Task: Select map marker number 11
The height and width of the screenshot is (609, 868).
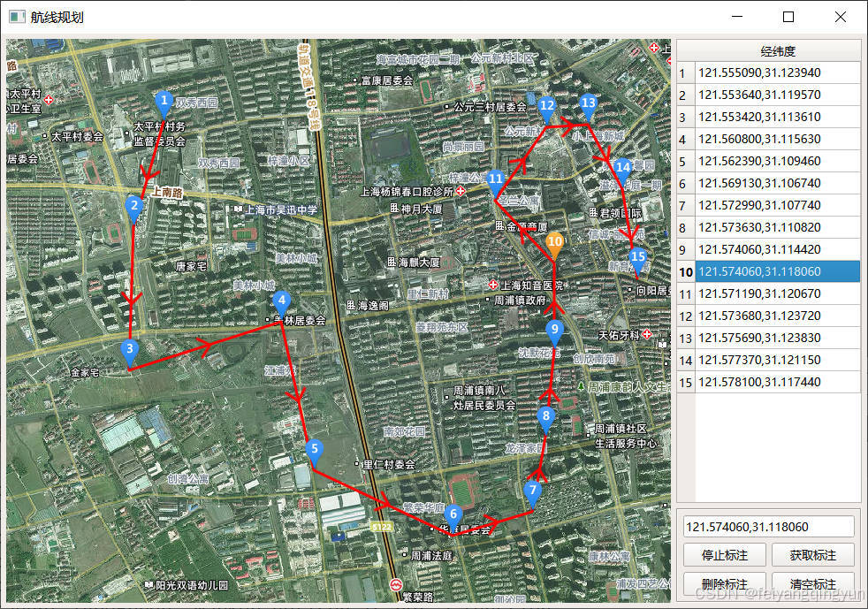Action: (x=496, y=183)
